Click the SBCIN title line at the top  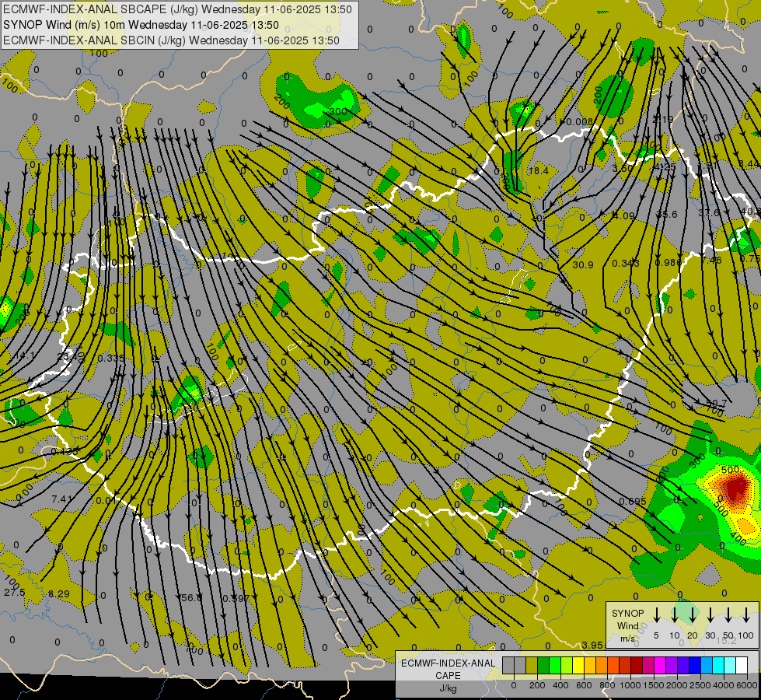point(171,40)
